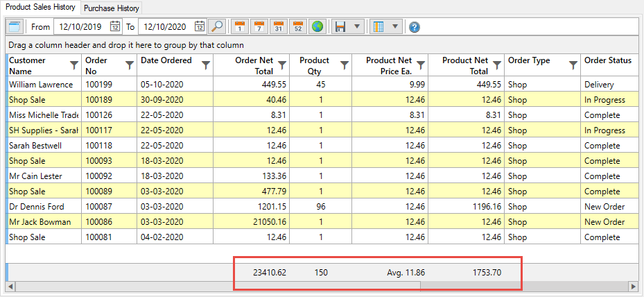This screenshot has width=644, height=297.
Task: Click the horizontal scrollbar right arrow
Action: click(x=633, y=286)
